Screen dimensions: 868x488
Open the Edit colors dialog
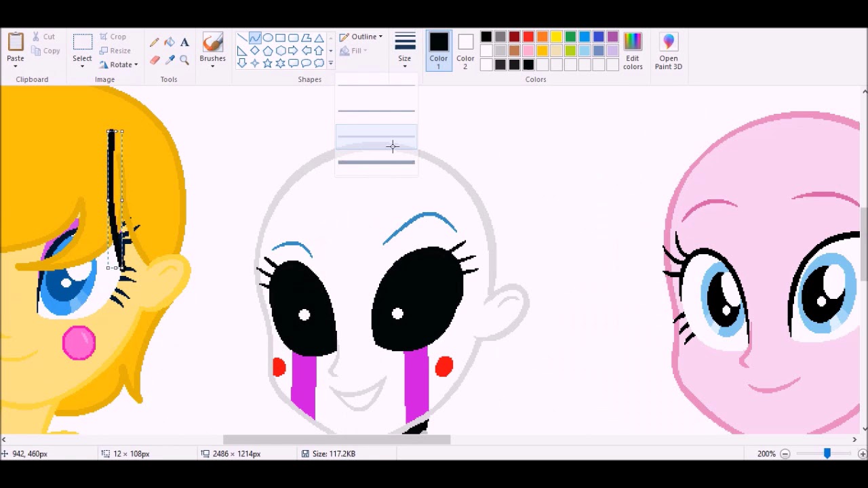(x=633, y=51)
